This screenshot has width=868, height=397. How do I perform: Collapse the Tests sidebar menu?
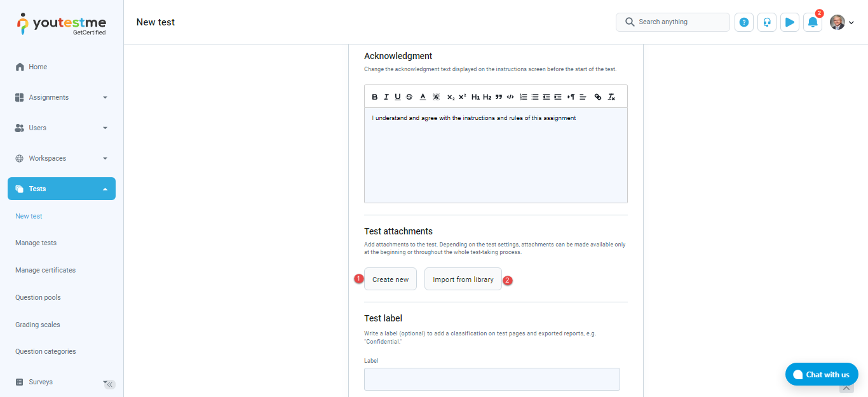pos(105,189)
